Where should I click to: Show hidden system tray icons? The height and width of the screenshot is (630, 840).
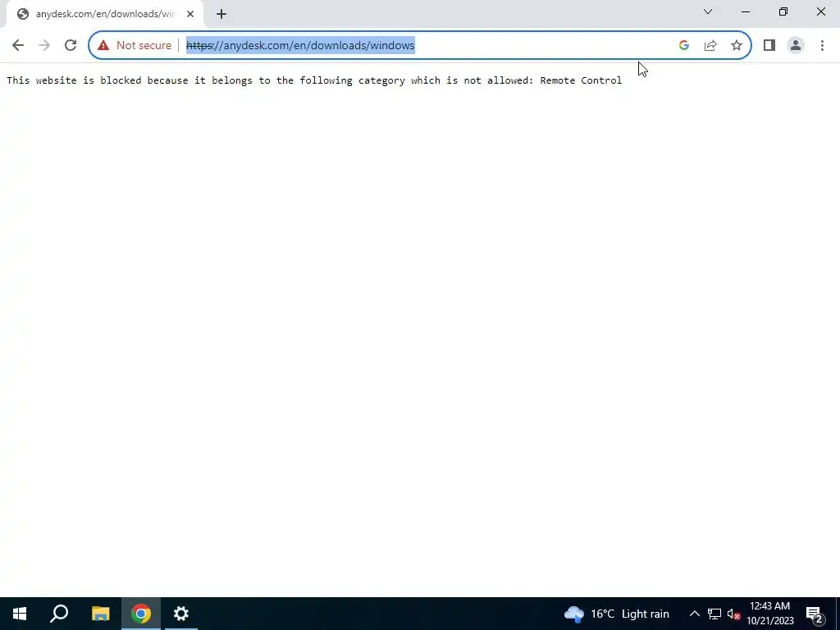click(x=694, y=614)
